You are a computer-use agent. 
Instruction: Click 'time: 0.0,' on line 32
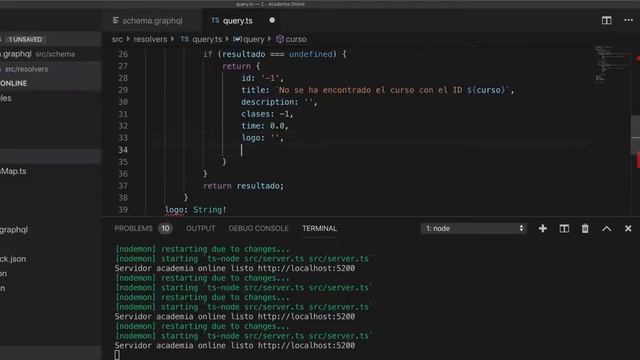265,126
